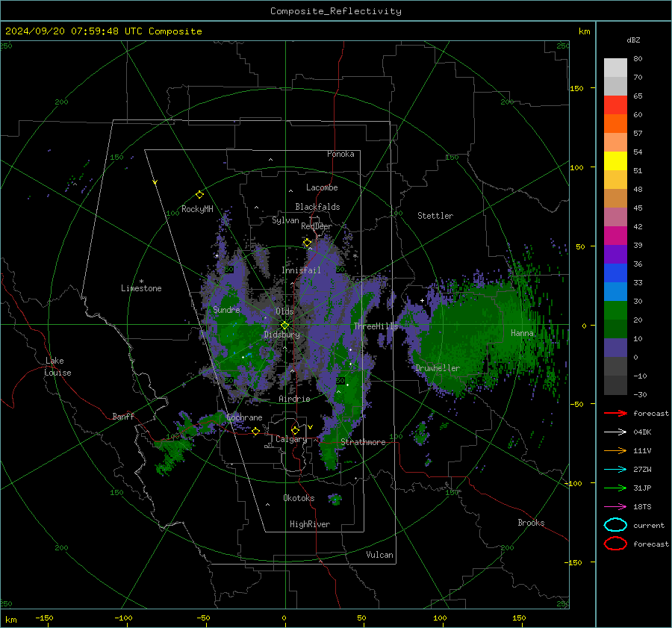The height and width of the screenshot is (628, 672).
Task: Click the Didsbury map label
Action: point(281,335)
